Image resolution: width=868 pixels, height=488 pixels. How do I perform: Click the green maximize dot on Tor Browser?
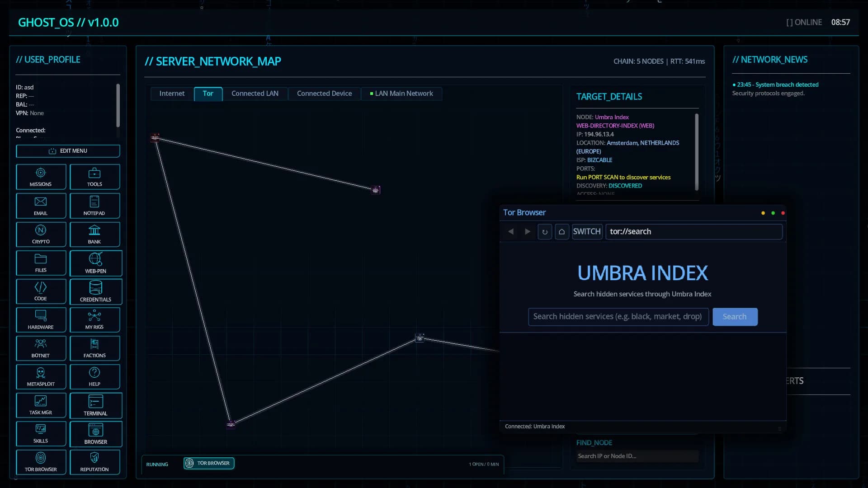(x=773, y=213)
